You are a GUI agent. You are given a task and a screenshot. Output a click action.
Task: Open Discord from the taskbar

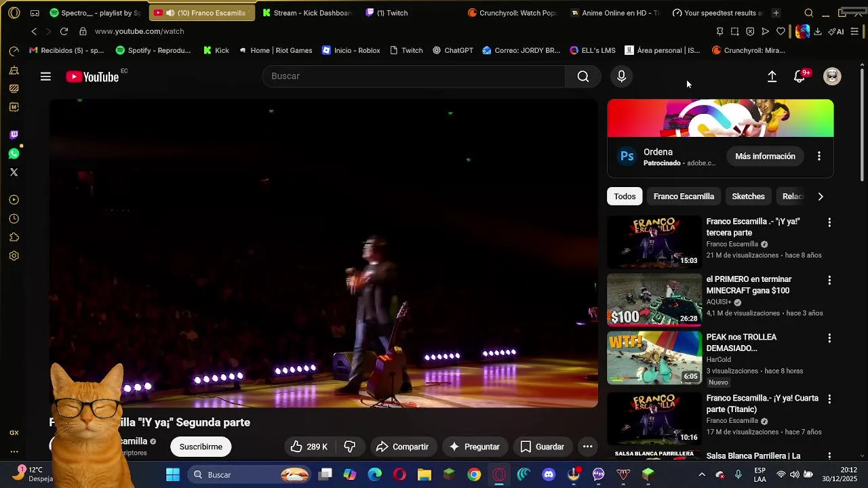point(549,474)
